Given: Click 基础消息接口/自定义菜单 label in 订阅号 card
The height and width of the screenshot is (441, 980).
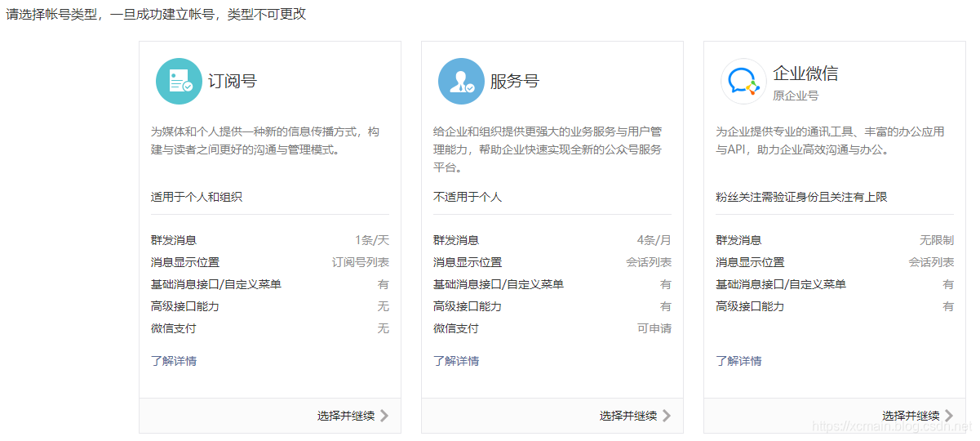Looking at the screenshot, I should tap(216, 284).
